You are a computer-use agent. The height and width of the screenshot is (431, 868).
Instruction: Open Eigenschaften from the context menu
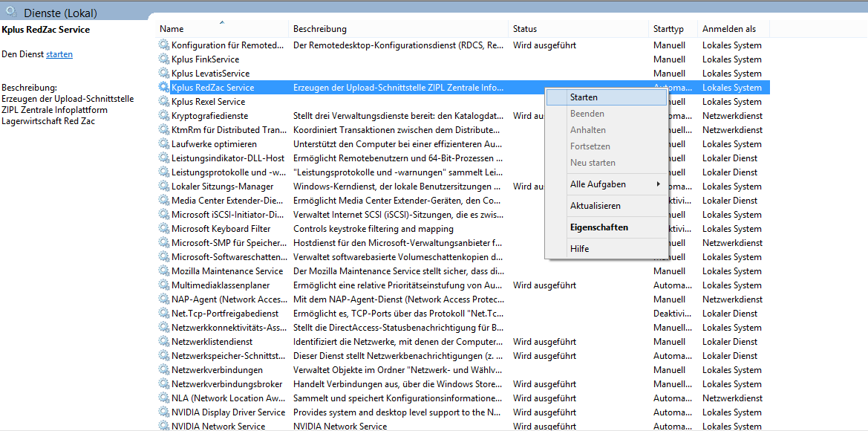(x=598, y=227)
